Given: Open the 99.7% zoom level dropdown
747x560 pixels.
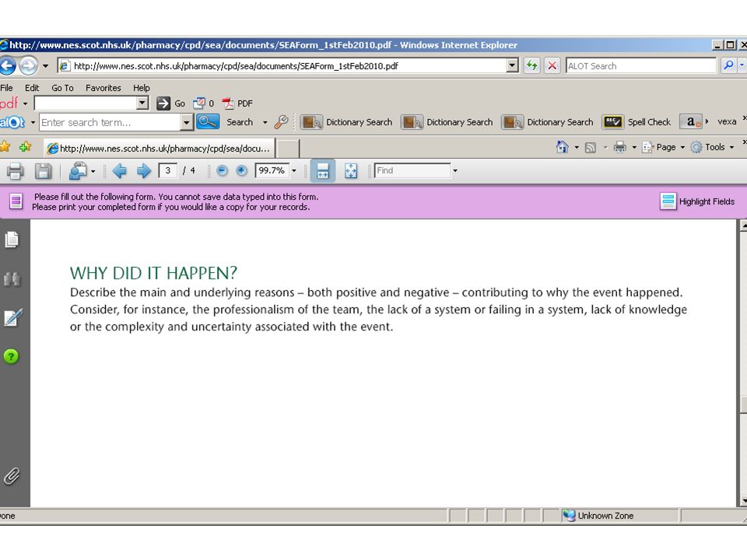Looking at the screenshot, I should click(294, 170).
